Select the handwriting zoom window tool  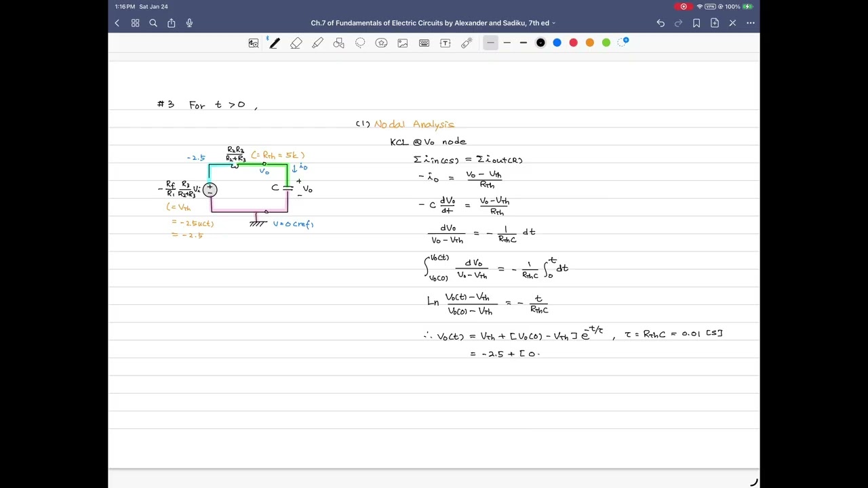254,43
